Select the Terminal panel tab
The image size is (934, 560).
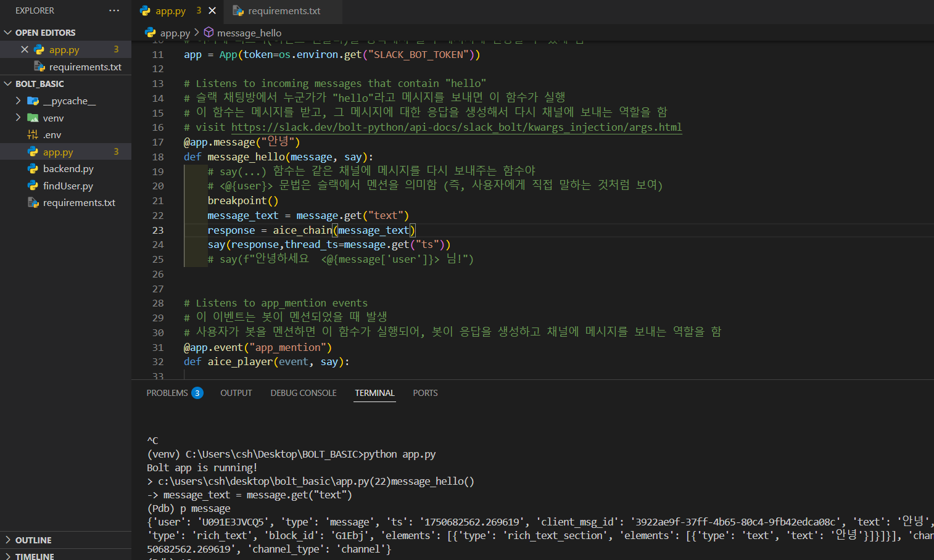pyautogui.click(x=374, y=393)
